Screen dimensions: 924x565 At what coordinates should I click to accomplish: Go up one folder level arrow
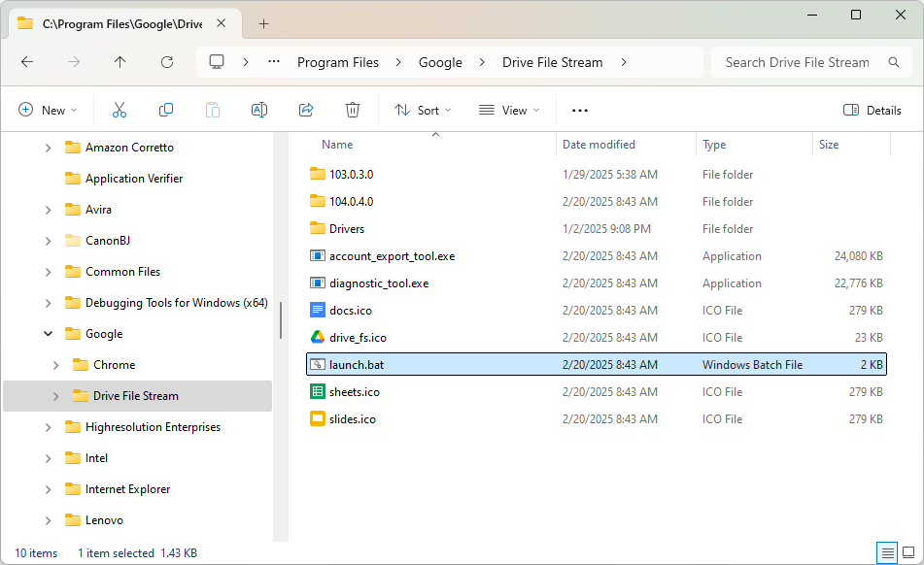(120, 62)
